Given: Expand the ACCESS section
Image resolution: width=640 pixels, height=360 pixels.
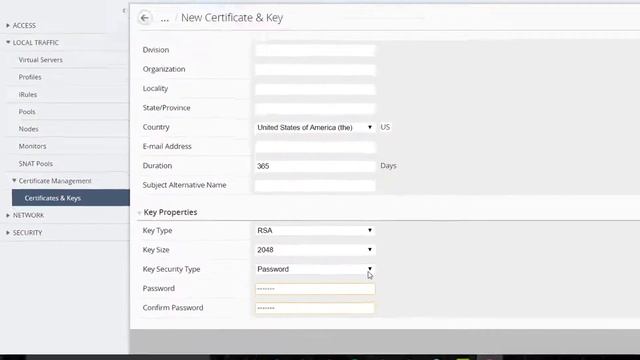Looking at the screenshot, I should (x=22, y=25).
